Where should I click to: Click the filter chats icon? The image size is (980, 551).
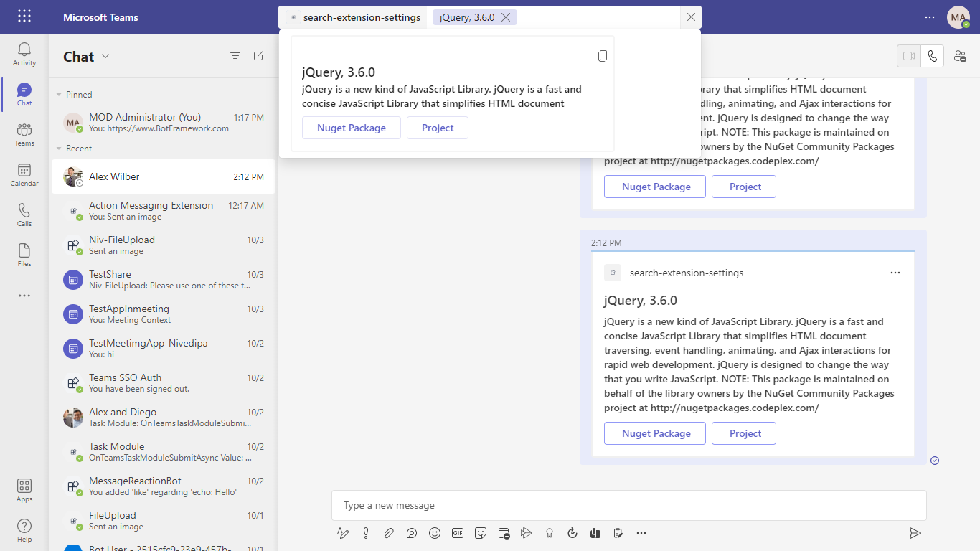[235, 56]
